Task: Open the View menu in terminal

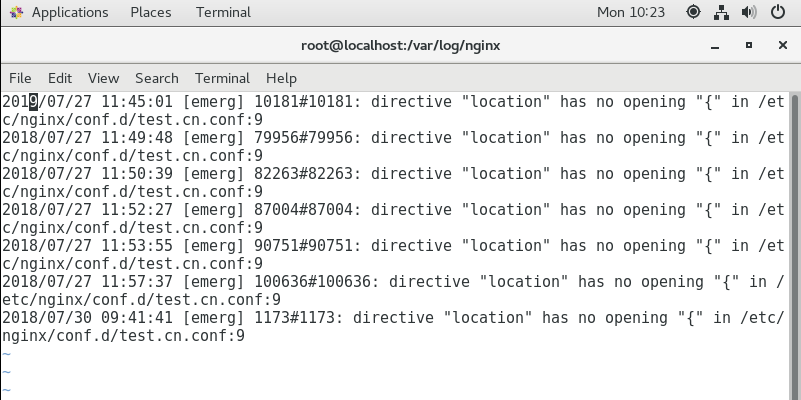Action: [103, 78]
